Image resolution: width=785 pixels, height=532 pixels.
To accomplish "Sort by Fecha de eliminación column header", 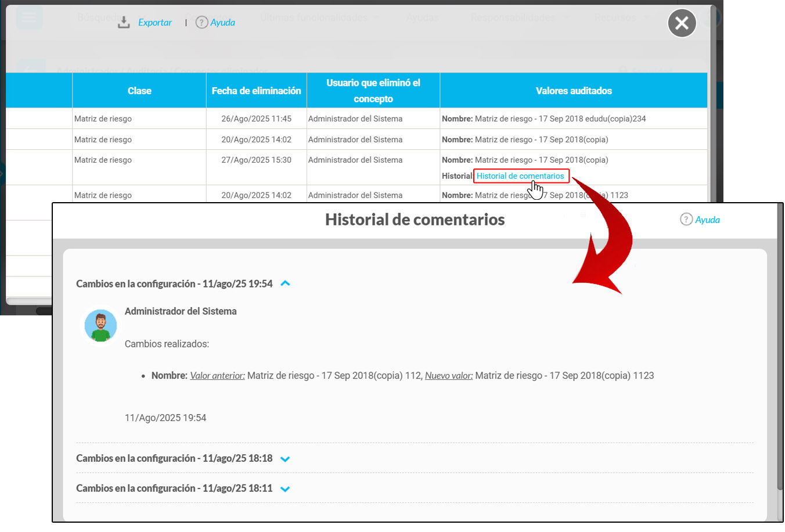I will pos(256,91).
